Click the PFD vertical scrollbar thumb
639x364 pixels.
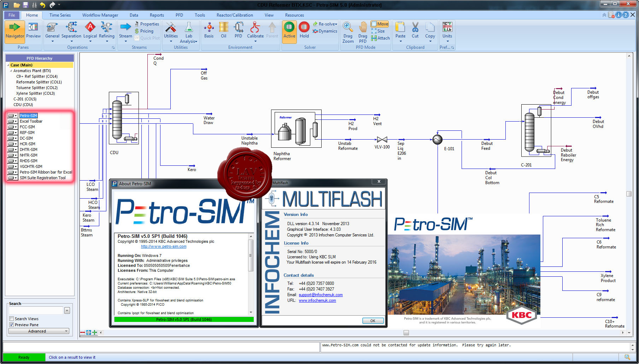629,194
